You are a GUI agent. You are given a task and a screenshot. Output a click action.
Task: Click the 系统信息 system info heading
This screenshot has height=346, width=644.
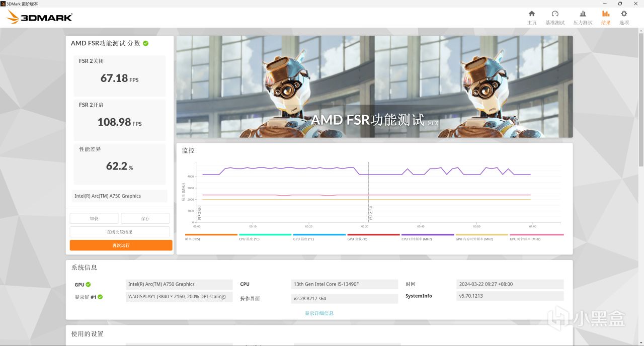coord(84,268)
